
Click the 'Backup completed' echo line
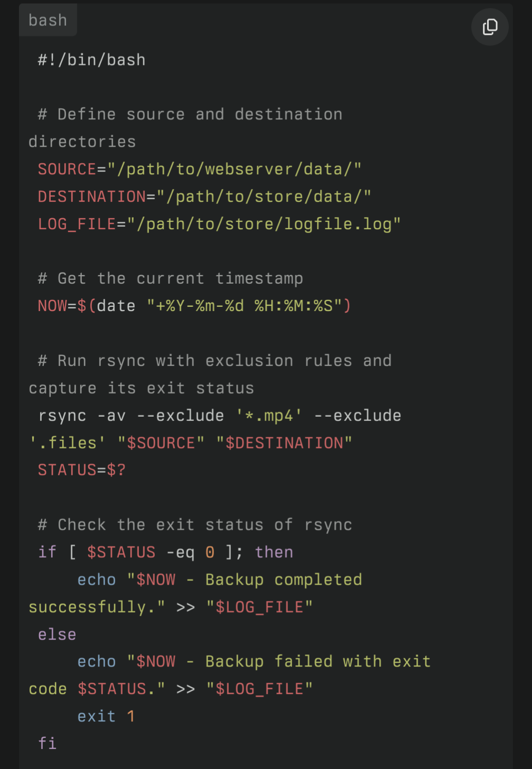click(x=220, y=579)
